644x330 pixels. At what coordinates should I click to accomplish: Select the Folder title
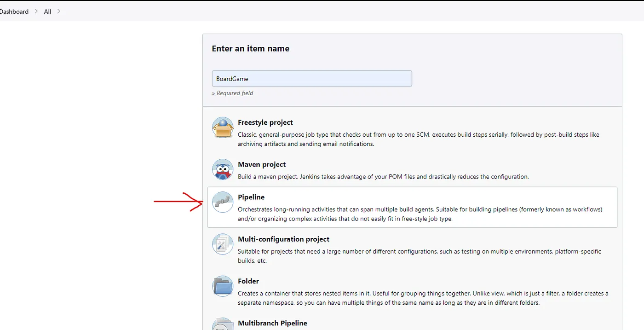pyautogui.click(x=248, y=281)
